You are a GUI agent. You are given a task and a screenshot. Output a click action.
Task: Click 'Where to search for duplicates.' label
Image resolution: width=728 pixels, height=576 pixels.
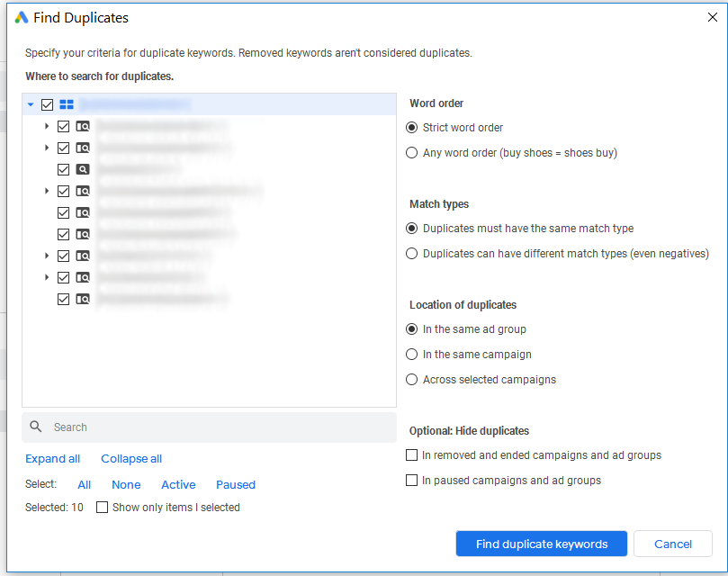99,76
